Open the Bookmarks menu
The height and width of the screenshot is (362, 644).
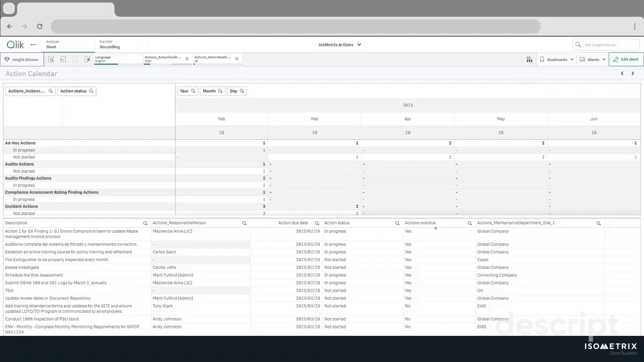[556, 59]
